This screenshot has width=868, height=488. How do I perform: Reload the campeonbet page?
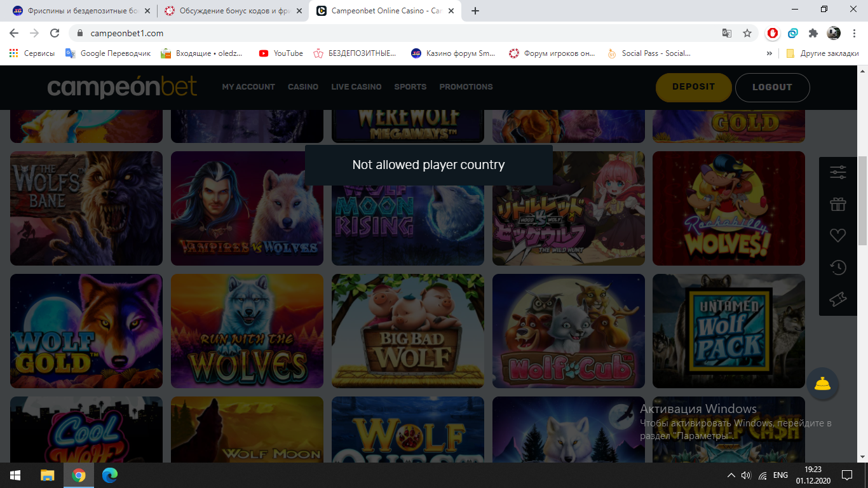point(55,33)
